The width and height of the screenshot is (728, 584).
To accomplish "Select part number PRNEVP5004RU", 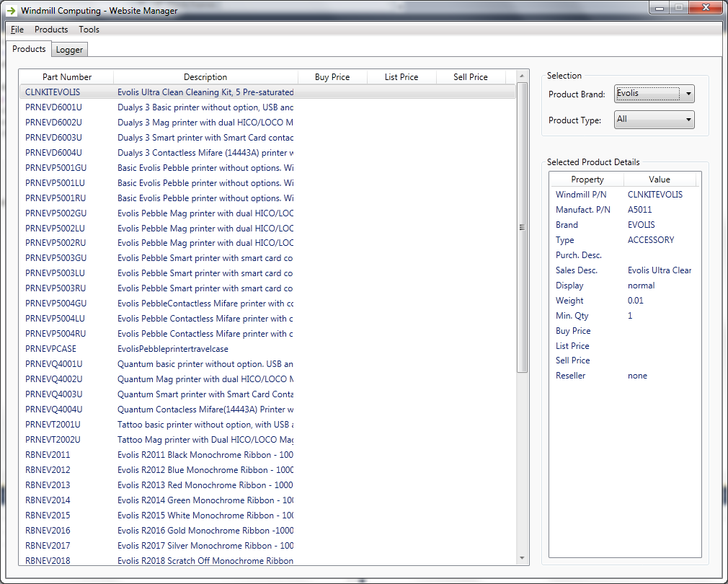I will [x=56, y=334].
